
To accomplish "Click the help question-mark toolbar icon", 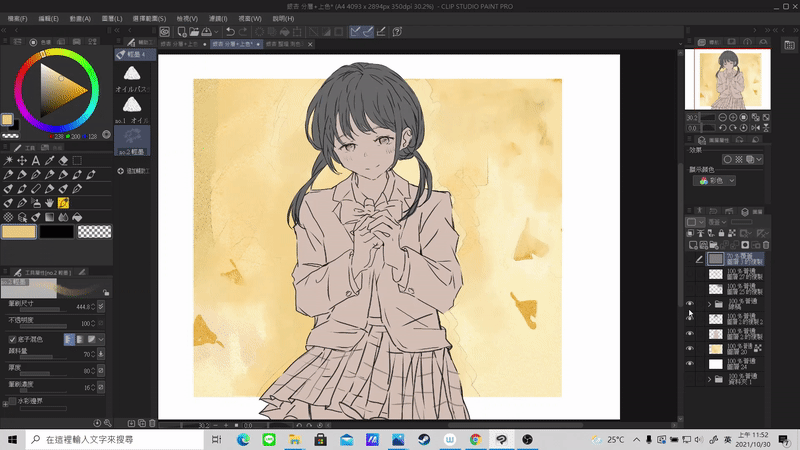I will click(x=397, y=32).
